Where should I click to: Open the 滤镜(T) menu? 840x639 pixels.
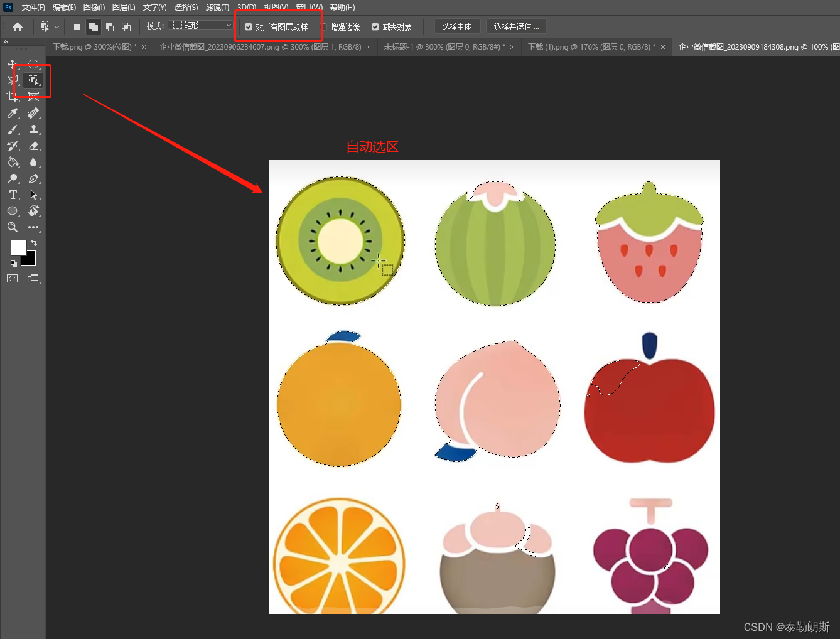click(x=217, y=8)
